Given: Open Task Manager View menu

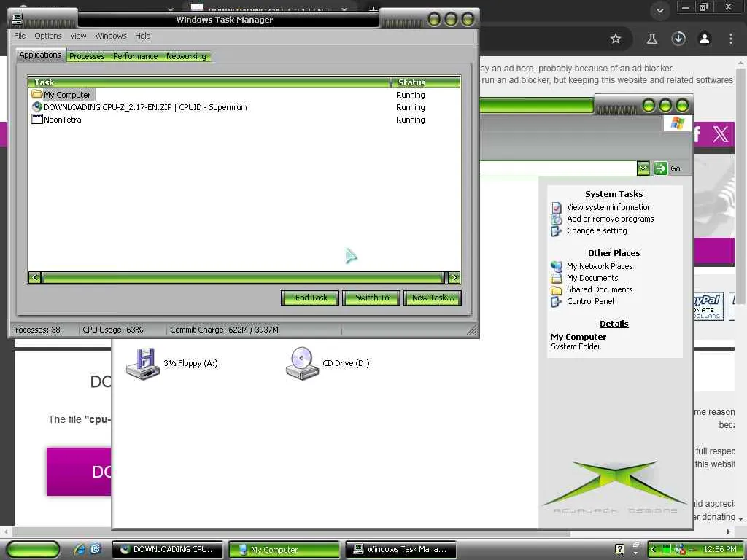Looking at the screenshot, I should pos(78,36).
